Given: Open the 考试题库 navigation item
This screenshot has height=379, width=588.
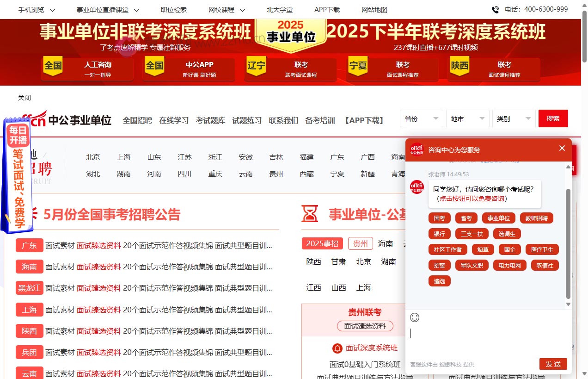Looking at the screenshot, I should tap(210, 120).
